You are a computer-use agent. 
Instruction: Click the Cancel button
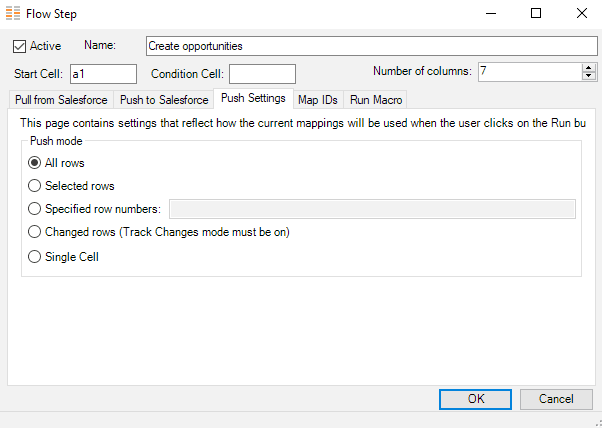tap(556, 399)
